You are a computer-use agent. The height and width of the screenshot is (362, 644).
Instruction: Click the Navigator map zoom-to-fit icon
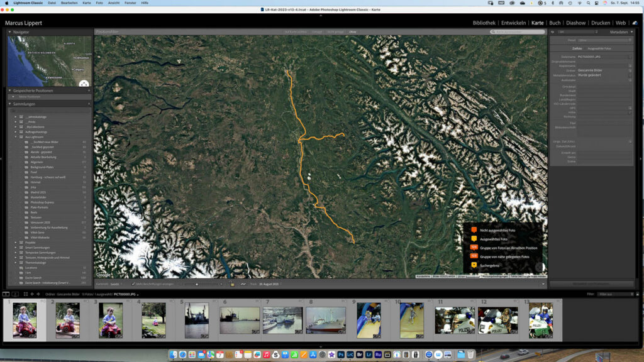[84, 84]
